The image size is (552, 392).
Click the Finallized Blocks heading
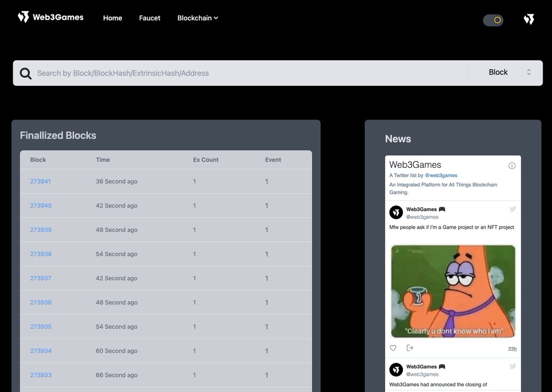point(58,135)
